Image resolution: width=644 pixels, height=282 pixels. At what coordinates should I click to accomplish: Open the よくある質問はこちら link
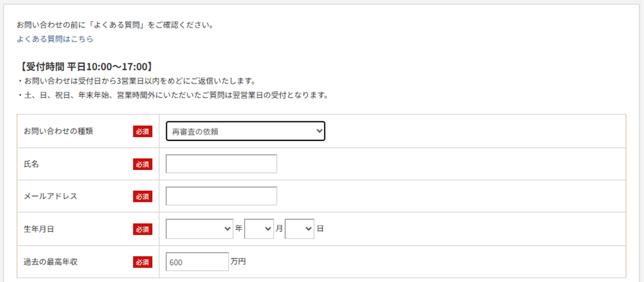point(55,39)
